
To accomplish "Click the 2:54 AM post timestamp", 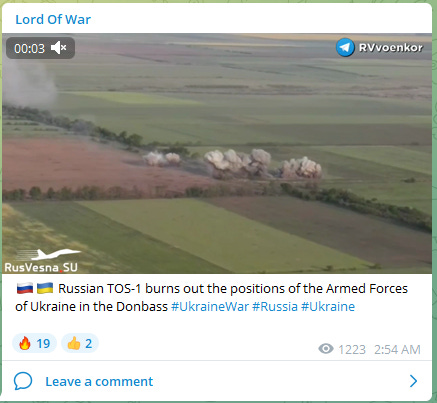I will 397,349.
